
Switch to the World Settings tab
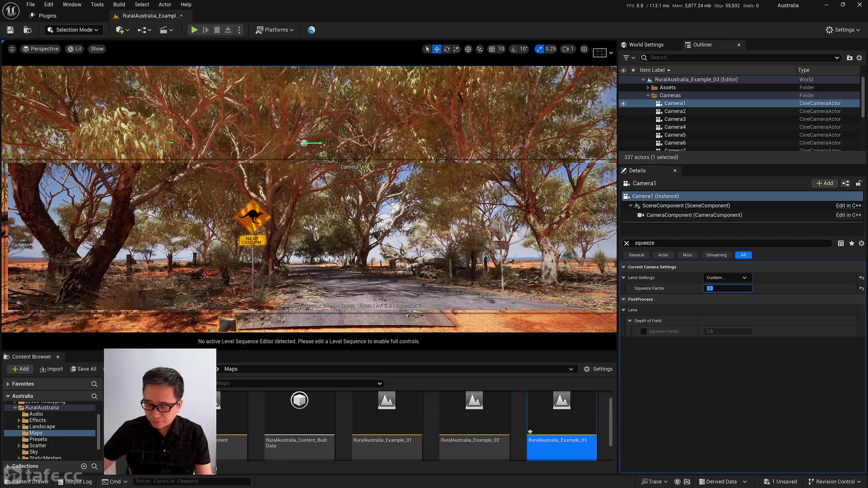(x=646, y=45)
